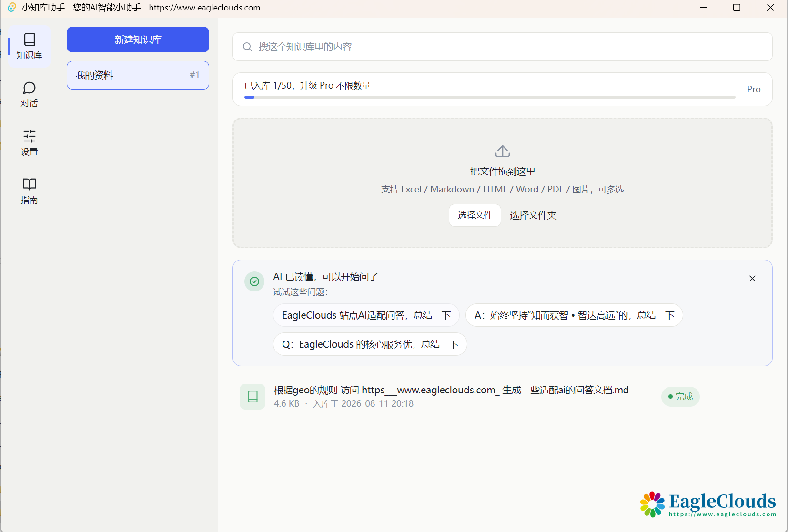Click the 新建知识库 button

click(x=138, y=40)
